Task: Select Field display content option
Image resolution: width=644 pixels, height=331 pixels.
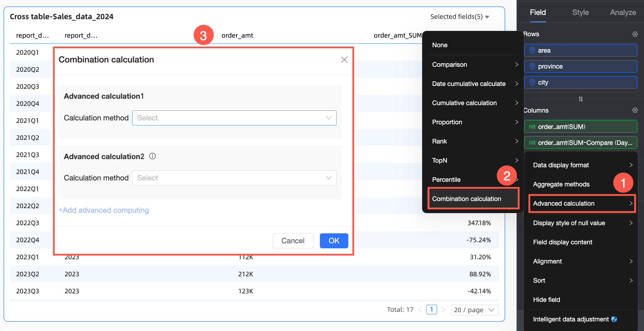Action: click(x=582, y=242)
